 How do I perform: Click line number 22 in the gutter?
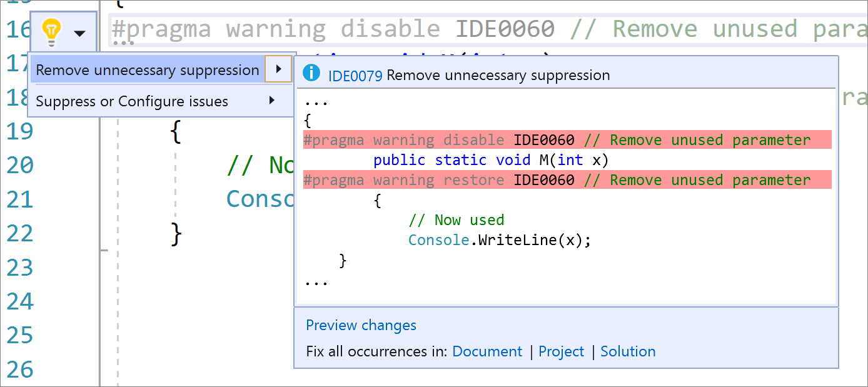tap(20, 234)
